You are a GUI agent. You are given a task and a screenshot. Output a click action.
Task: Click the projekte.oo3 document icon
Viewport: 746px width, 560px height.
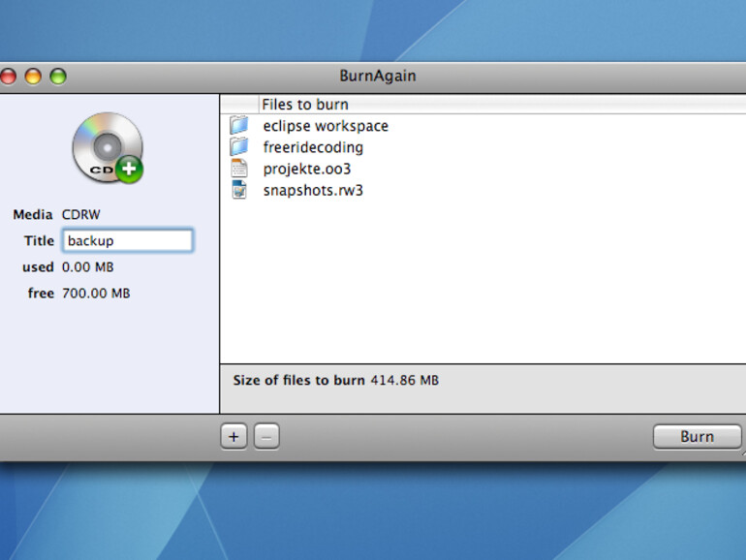[x=239, y=169]
